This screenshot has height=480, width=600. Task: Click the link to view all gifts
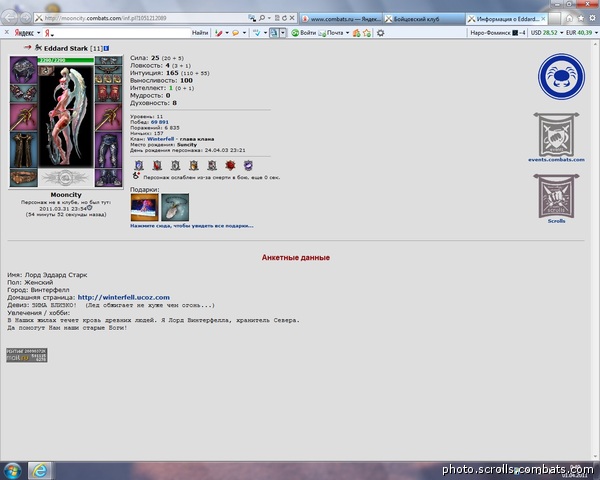point(192,226)
